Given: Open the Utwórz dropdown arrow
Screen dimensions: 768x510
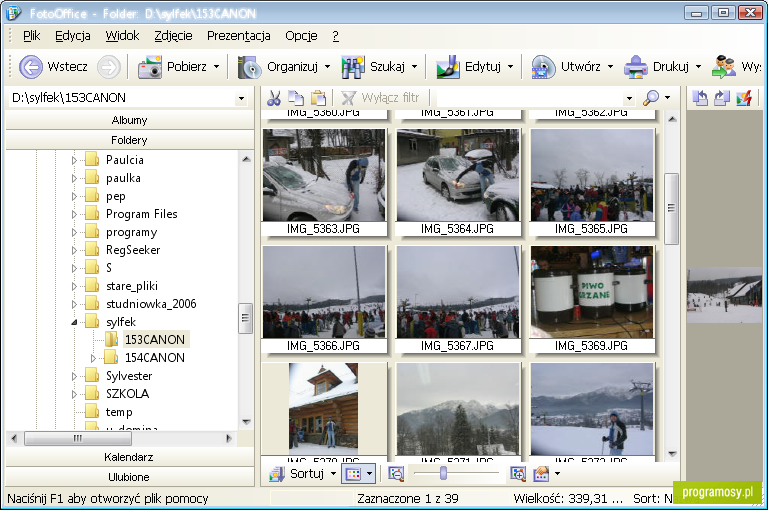Looking at the screenshot, I should pyautogui.click(x=610, y=67).
